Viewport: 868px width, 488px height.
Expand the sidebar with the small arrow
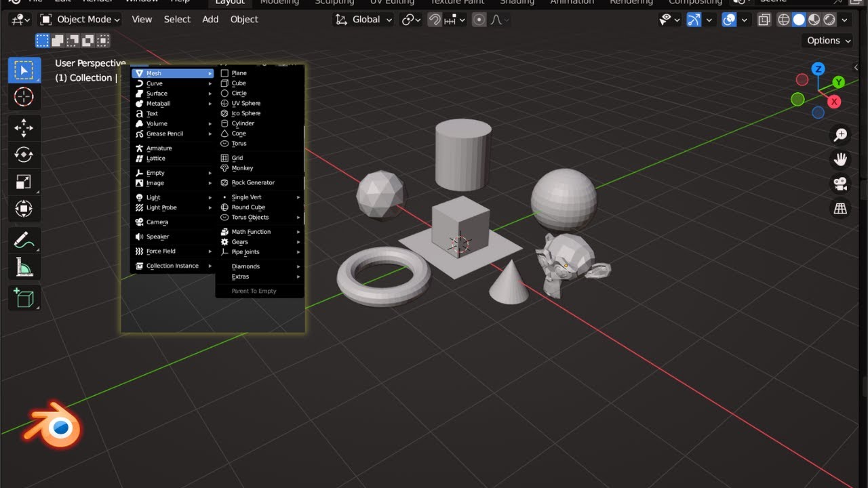coord(856,68)
